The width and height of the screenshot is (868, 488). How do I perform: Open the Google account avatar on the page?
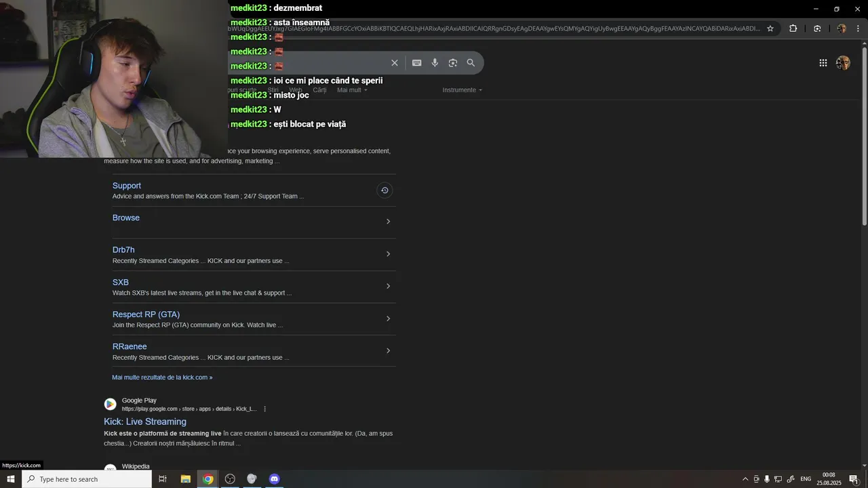click(x=843, y=63)
